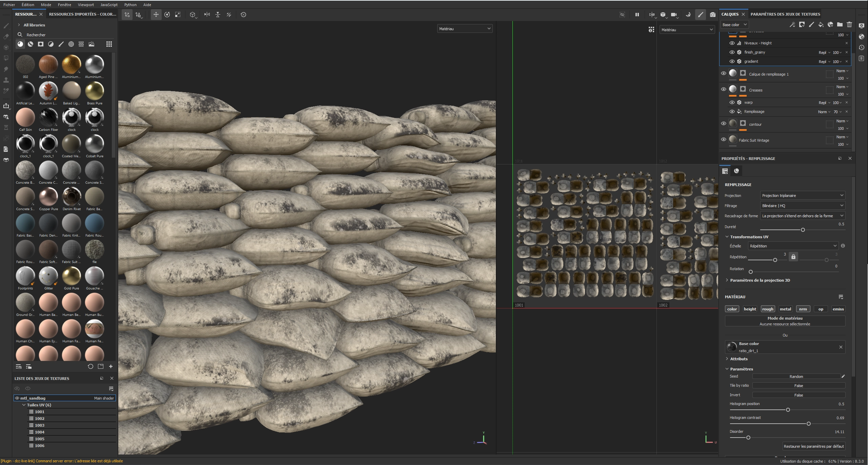The width and height of the screenshot is (868, 465).
Task: Disable the height channel button
Action: pos(749,309)
